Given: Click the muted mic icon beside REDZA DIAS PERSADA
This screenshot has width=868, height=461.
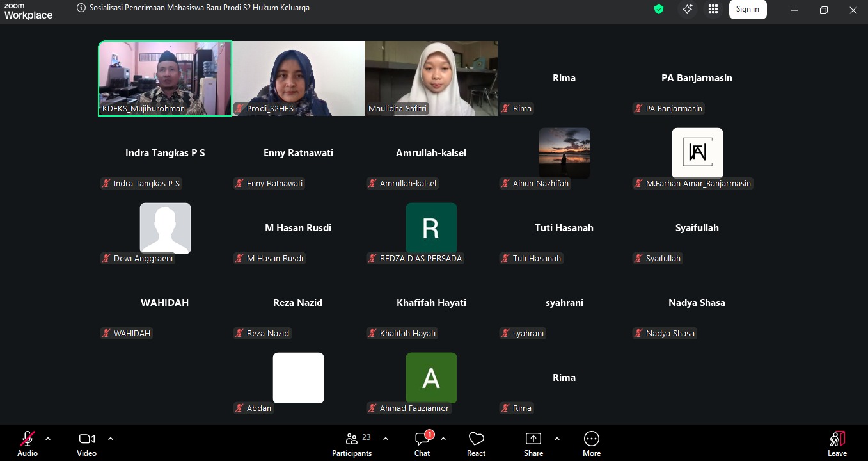Looking at the screenshot, I should pos(372,259).
